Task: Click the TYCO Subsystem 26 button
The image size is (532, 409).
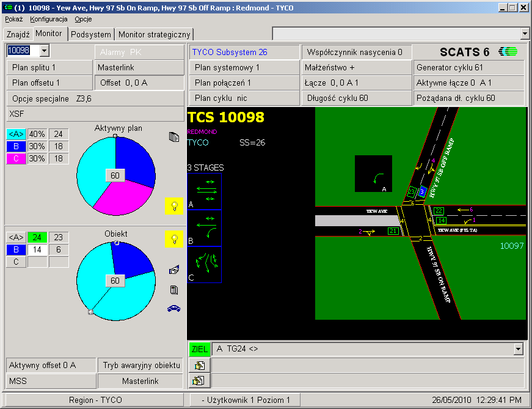Action: 244,53
